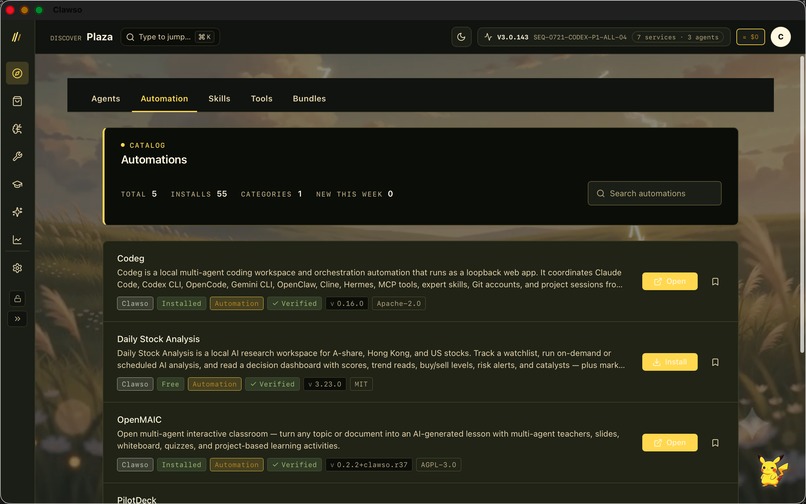
Task: Click the Installed tag on Codeg
Action: 181,303
